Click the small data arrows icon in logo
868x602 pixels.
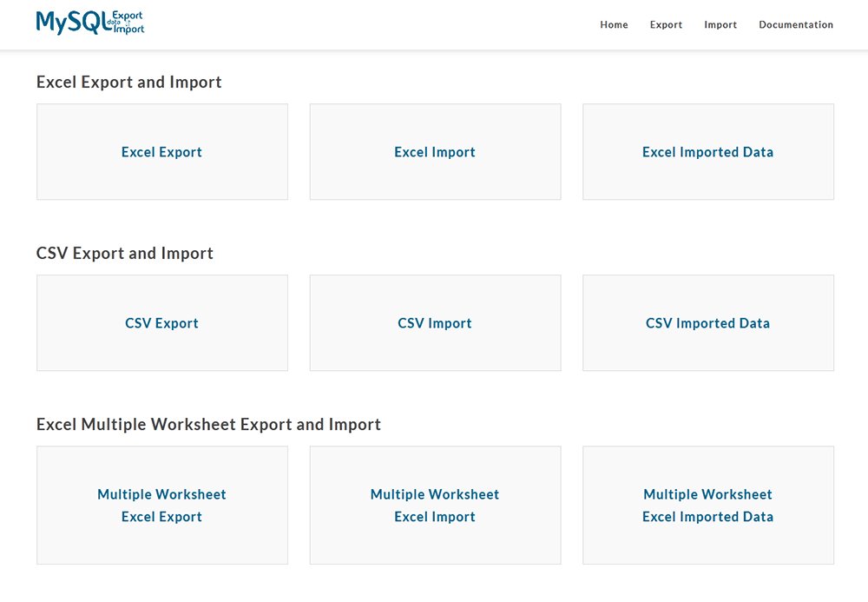pyautogui.click(x=128, y=23)
